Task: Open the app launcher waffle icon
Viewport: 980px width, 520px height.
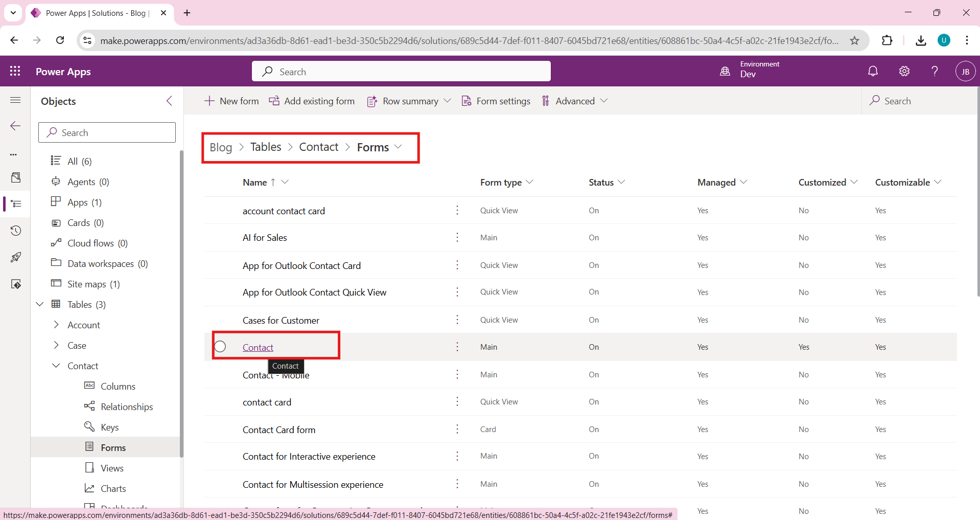Action: click(15, 72)
